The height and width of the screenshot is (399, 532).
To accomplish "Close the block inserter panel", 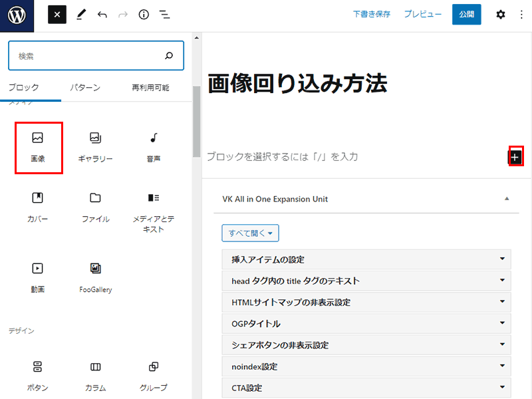I will [57, 15].
